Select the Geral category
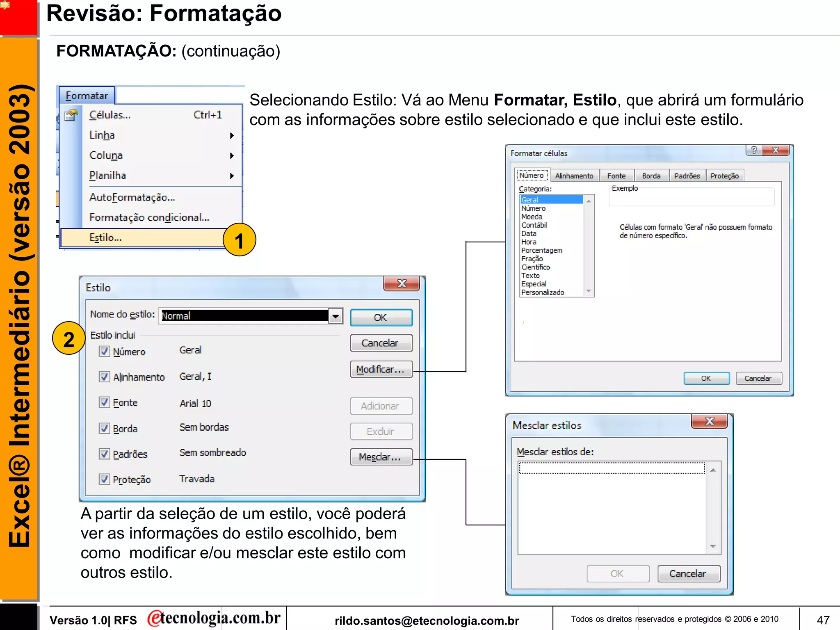This screenshot has height=630, width=840. click(551, 200)
